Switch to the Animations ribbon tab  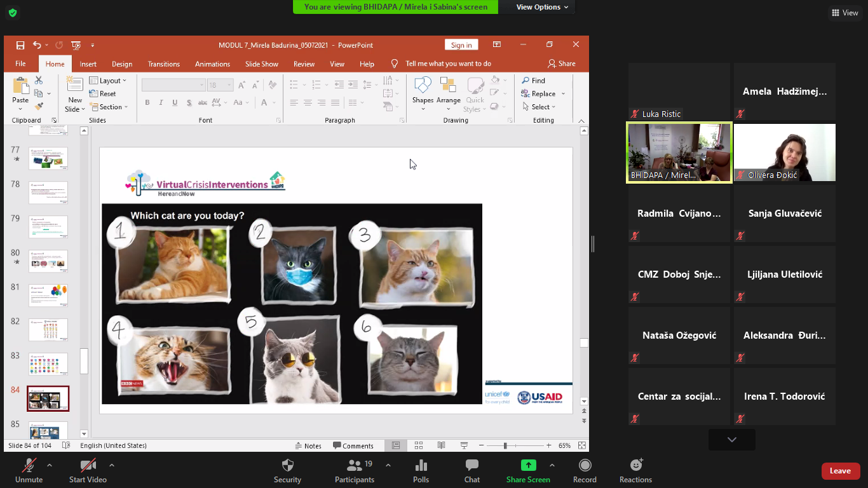click(212, 64)
